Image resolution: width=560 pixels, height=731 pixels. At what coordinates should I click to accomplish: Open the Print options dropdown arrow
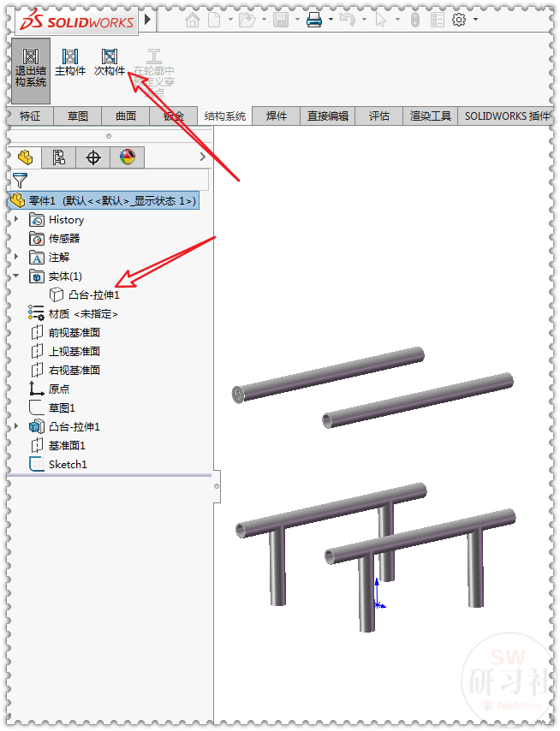331,20
